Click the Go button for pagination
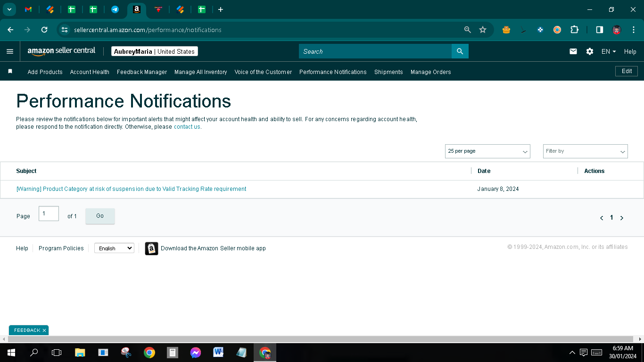The image size is (644, 362). (100, 216)
